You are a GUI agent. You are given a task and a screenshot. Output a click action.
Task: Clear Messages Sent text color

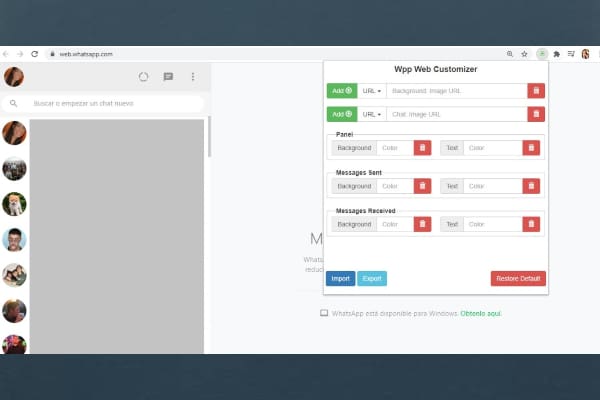(x=531, y=186)
